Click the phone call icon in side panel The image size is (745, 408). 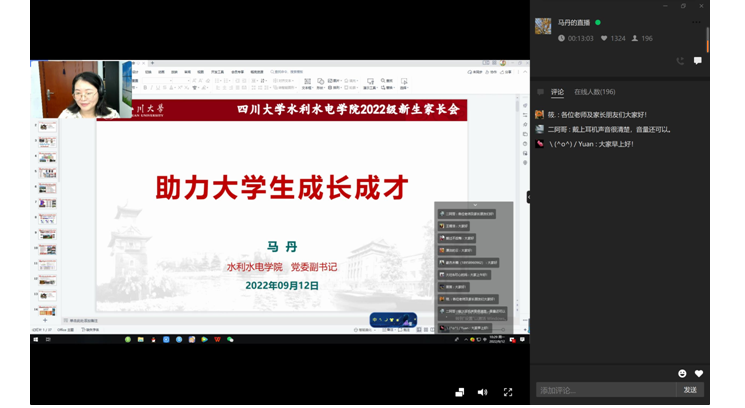click(680, 61)
